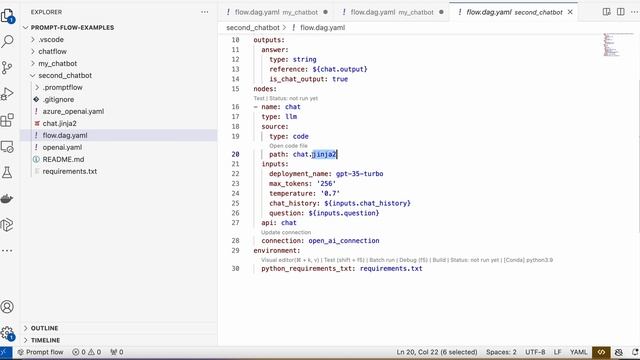The width and height of the screenshot is (640, 360).
Task: Change language mode via YAML
Action: 578,352
